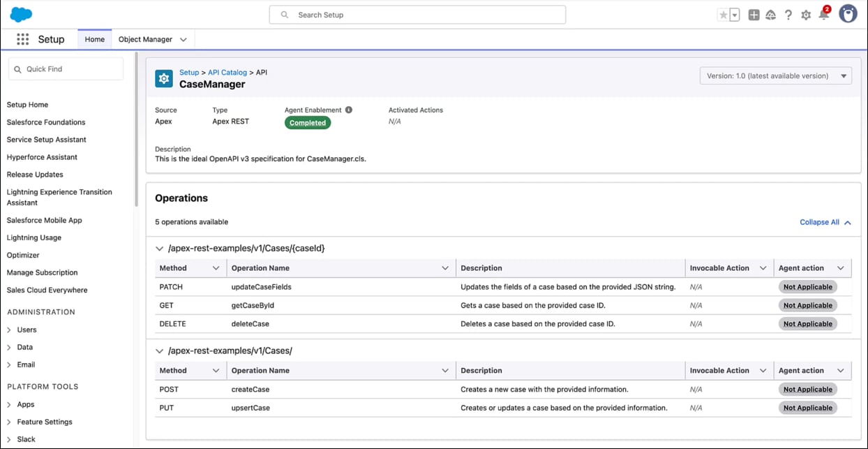Open Release Updates sidebar item
The height and width of the screenshot is (449, 868).
(35, 175)
